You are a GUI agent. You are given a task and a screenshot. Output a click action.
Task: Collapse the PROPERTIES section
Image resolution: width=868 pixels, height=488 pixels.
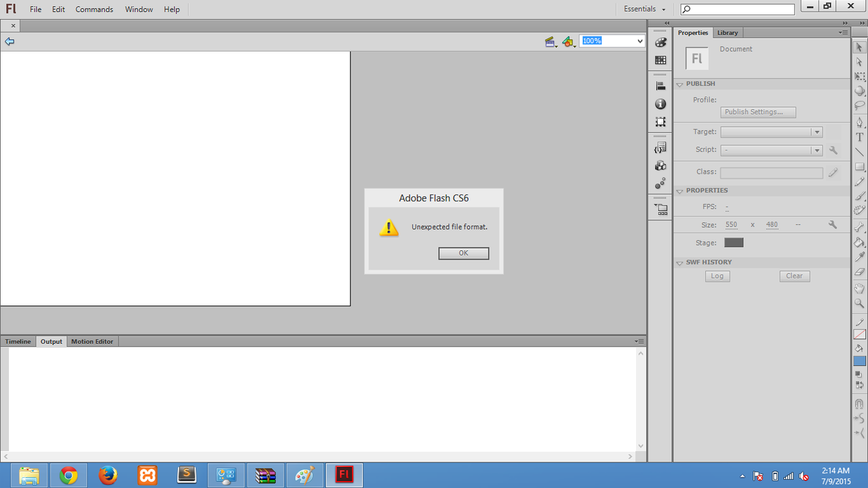(x=679, y=191)
